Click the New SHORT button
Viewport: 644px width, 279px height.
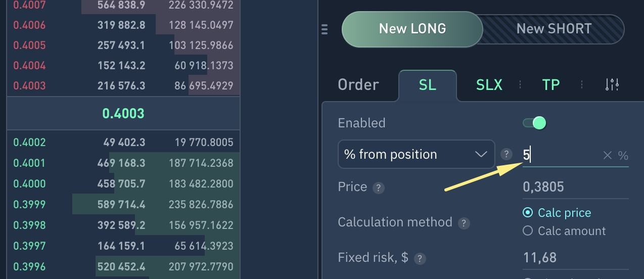pos(554,29)
